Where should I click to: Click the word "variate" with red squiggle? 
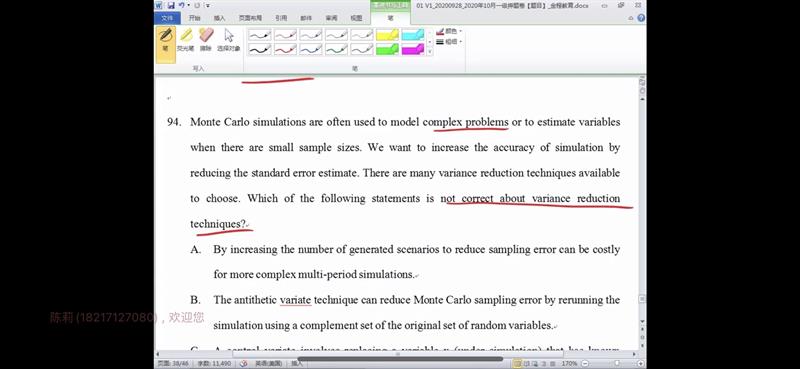click(295, 300)
